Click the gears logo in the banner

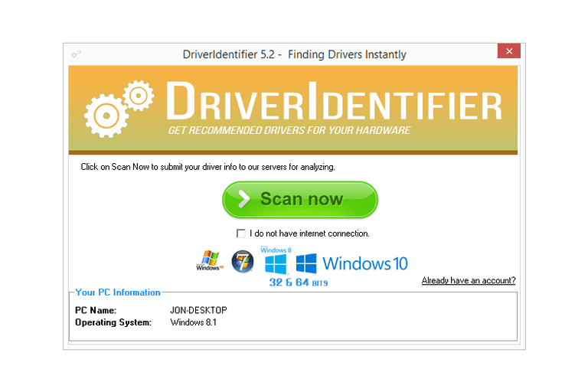pyautogui.click(x=119, y=109)
